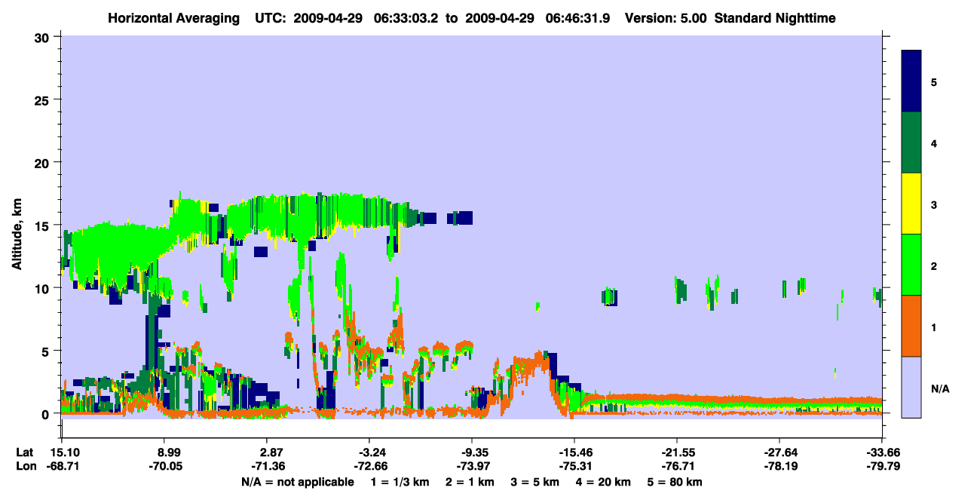Viewport: 980px width, 503px height.
Task: Click the altitude tick label 15
Action: point(43,225)
